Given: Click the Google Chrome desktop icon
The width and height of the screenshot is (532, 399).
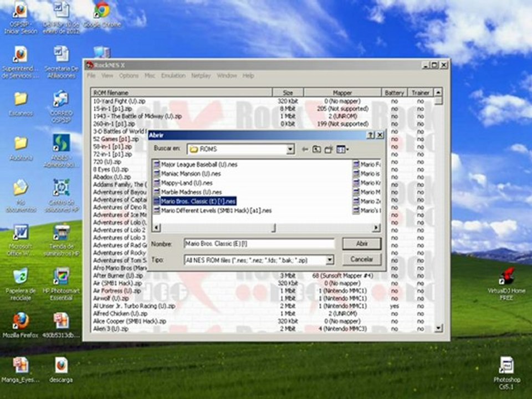Looking at the screenshot, I should [x=102, y=16].
